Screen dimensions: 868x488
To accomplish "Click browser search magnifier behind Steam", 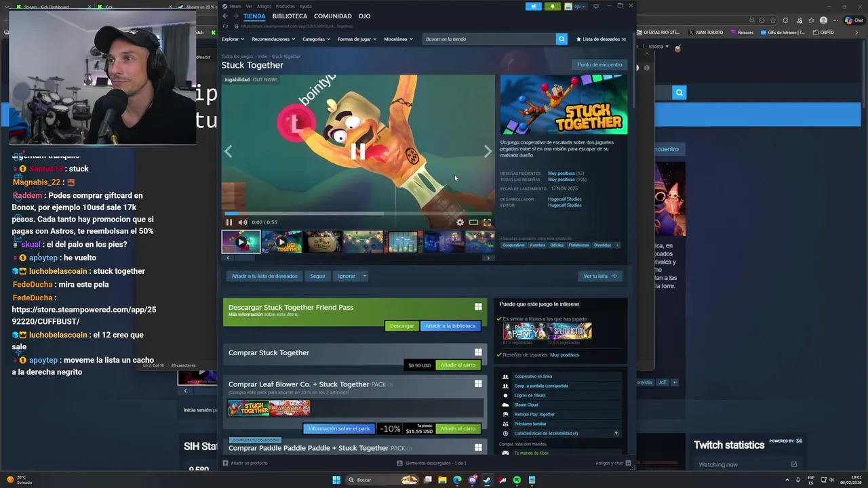I will click(679, 93).
